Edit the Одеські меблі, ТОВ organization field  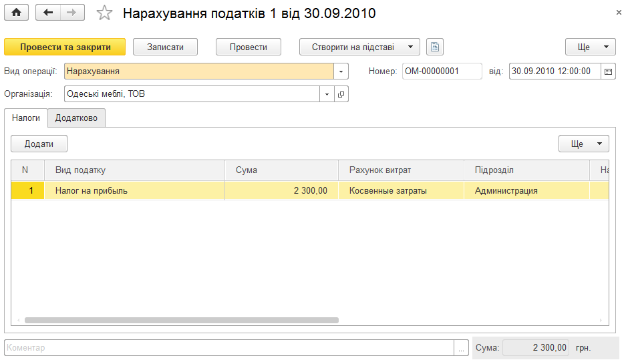[x=192, y=94]
